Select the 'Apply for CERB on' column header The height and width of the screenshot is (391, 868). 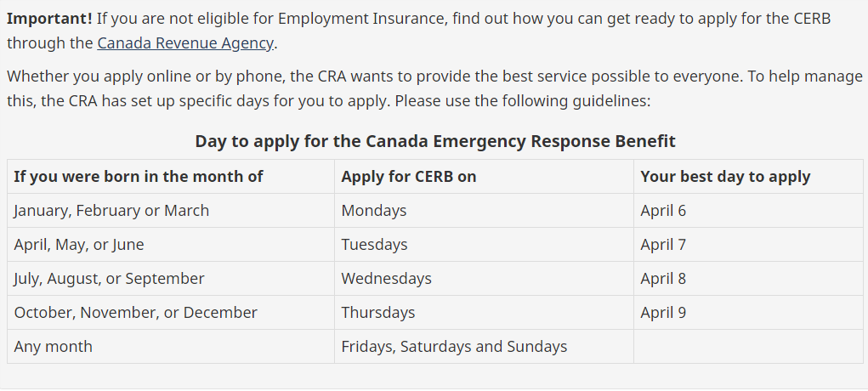pos(484,177)
